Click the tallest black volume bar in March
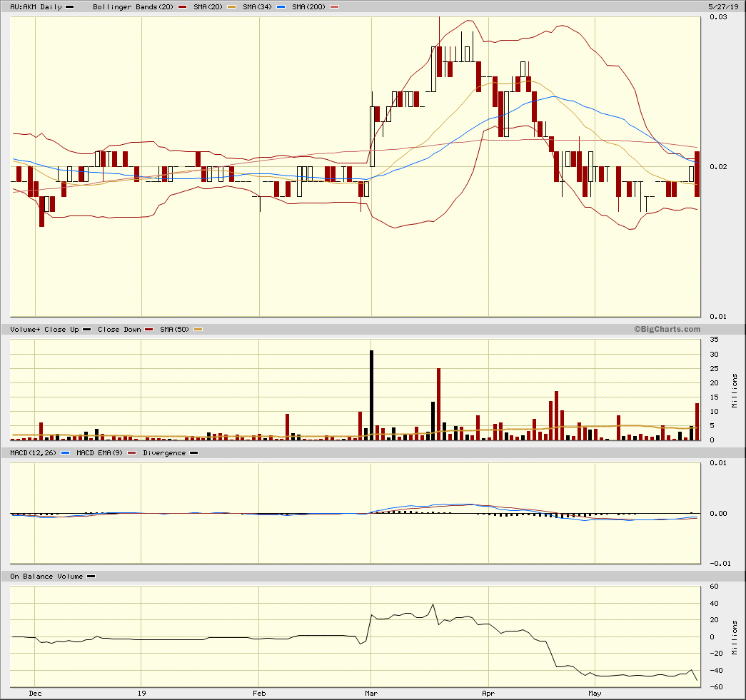Image resolution: width=746 pixels, height=700 pixels. [x=372, y=395]
